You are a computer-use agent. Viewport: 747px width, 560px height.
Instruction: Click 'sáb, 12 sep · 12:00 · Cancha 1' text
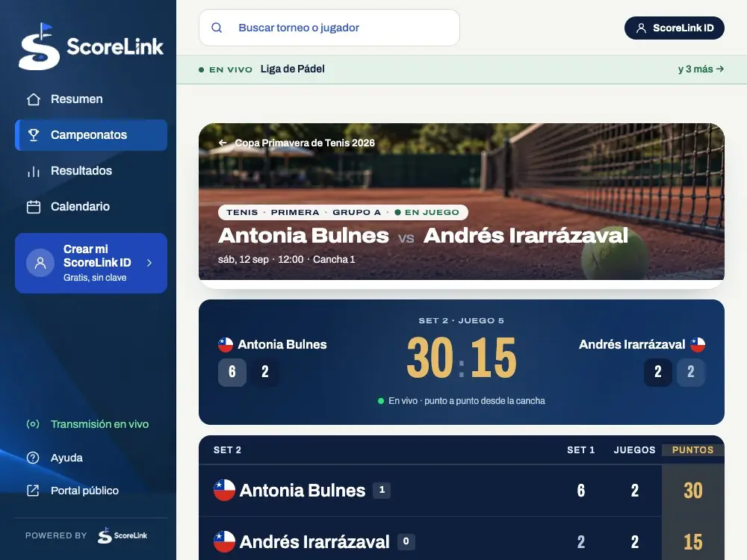click(x=287, y=260)
